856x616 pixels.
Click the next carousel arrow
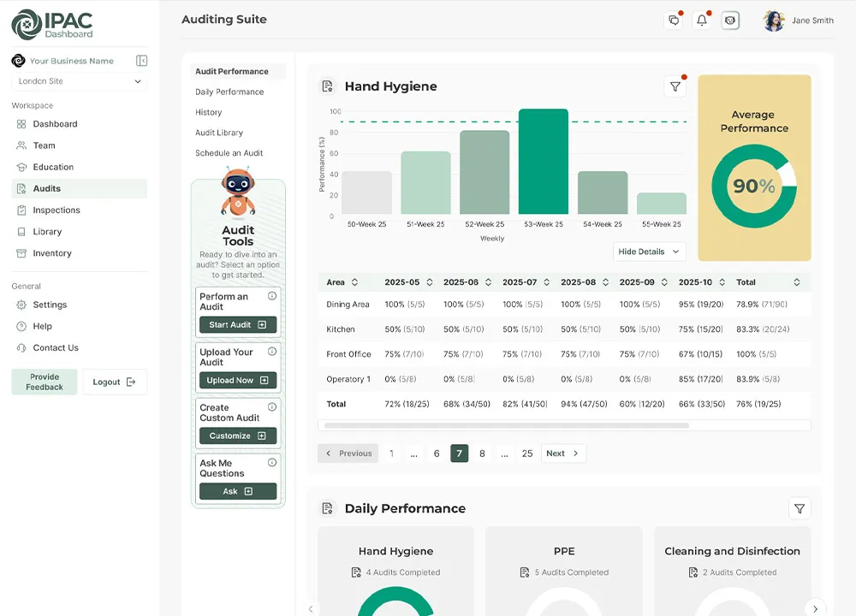pyautogui.click(x=815, y=608)
